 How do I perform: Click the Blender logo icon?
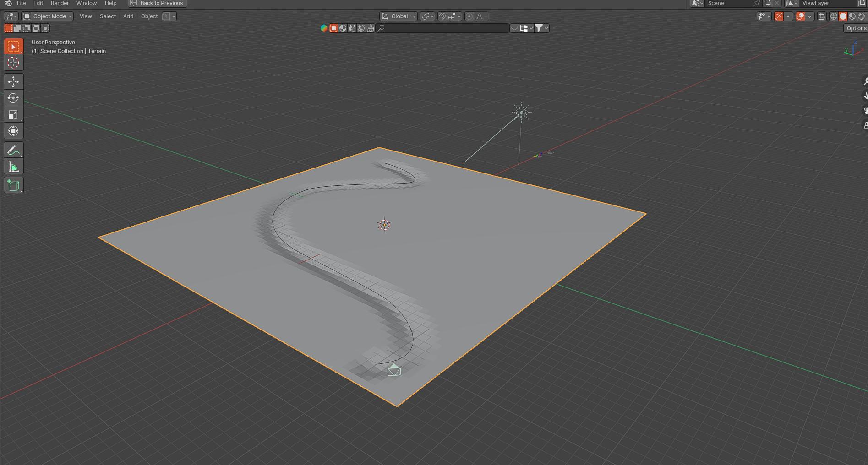point(8,3)
